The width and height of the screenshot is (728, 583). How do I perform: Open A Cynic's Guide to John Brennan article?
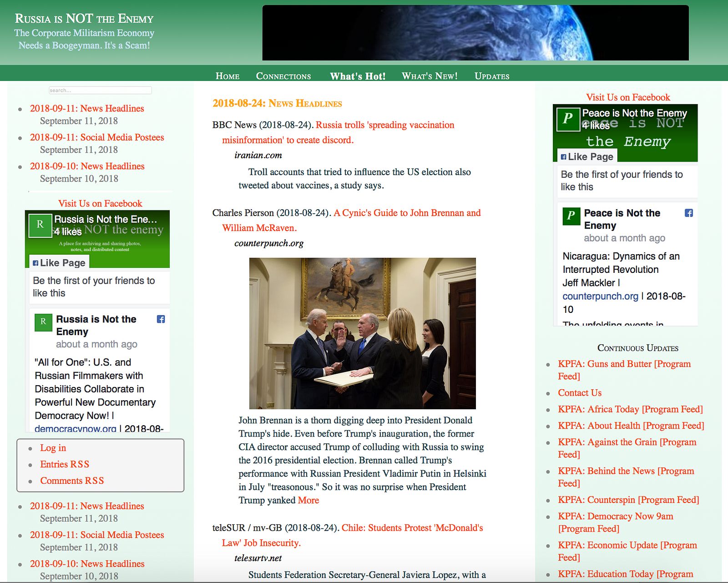click(351, 220)
